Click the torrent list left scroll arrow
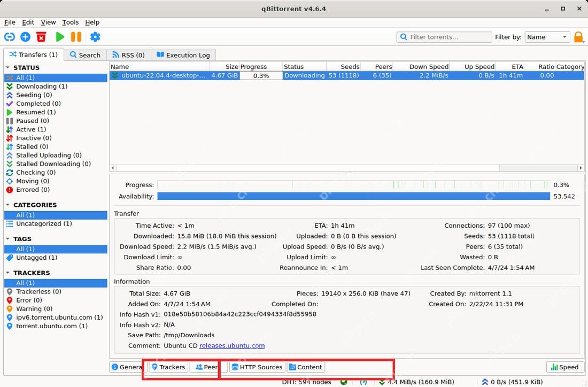 pyautogui.click(x=113, y=168)
